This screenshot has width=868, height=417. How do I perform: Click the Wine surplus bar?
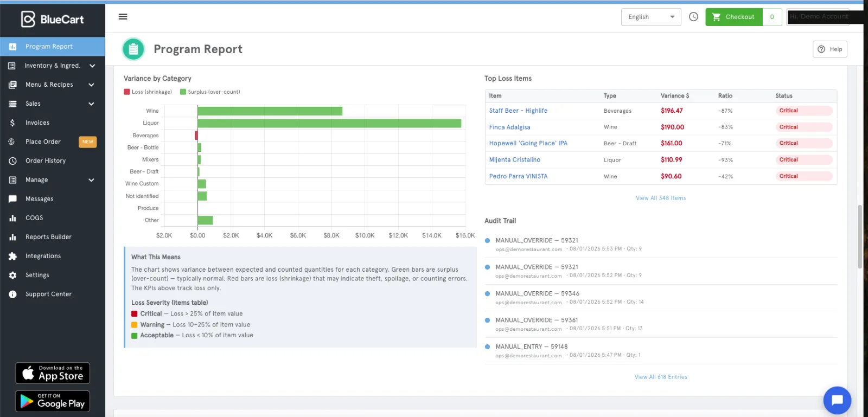[270, 111]
